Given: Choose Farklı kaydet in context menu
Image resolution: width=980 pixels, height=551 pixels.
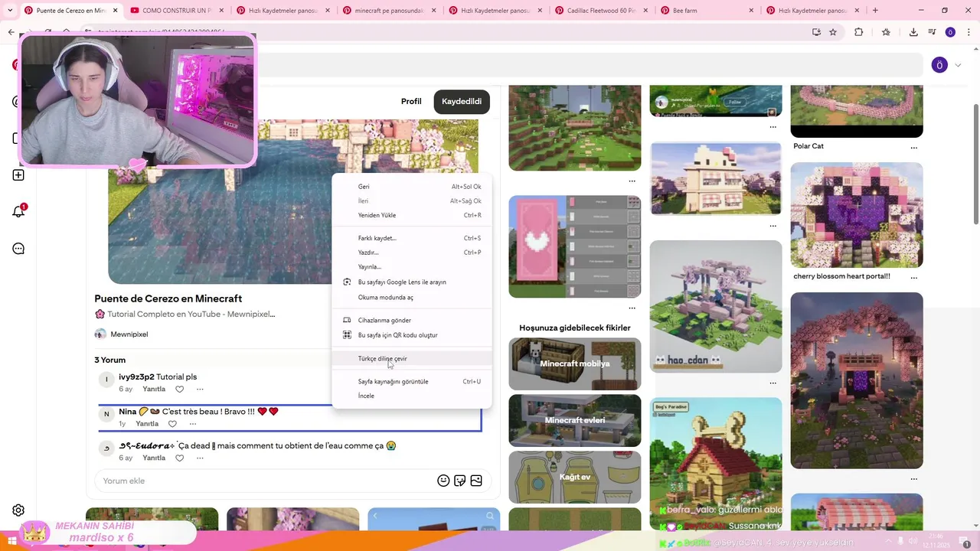Looking at the screenshot, I should coord(412,238).
